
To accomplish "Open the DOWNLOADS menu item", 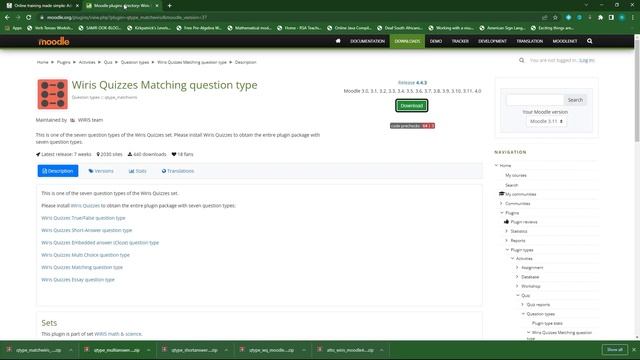I will (x=407, y=41).
